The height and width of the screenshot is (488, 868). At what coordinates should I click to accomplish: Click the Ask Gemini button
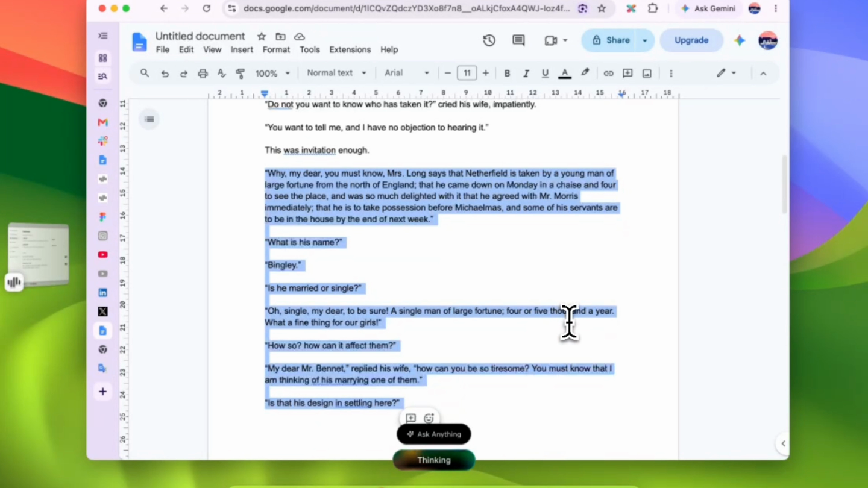click(708, 8)
